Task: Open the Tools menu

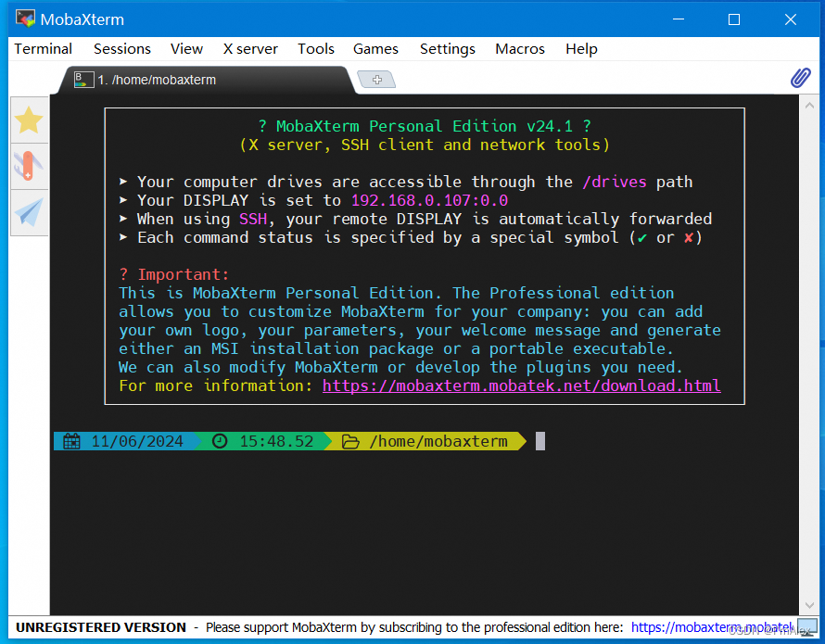Action: click(x=316, y=49)
